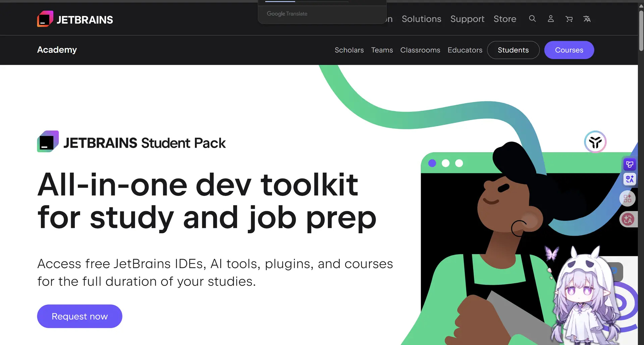Viewport: 644px width, 345px height.
Task: Open the site search magnifier icon
Action: [x=532, y=19]
